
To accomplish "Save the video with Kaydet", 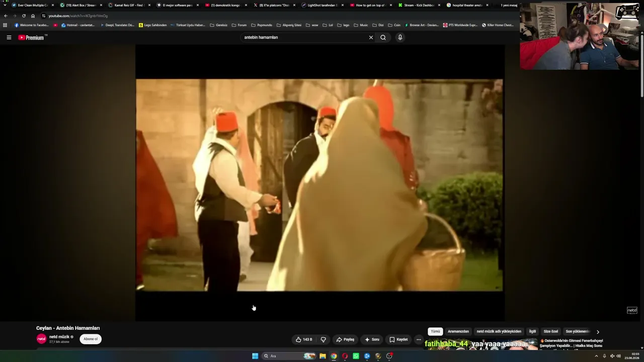I will (398, 339).
